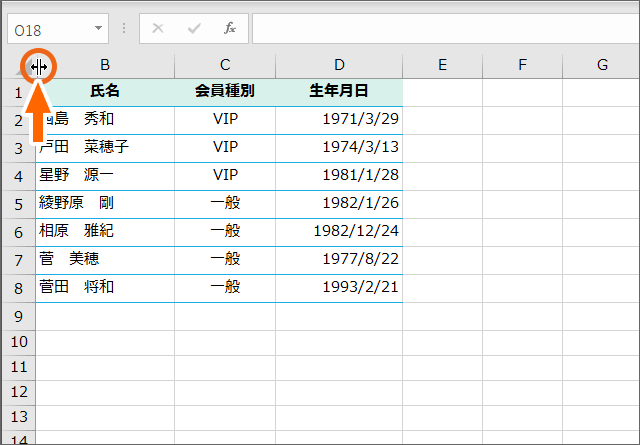This screenshot has height=445, width=640.
Task: Click the date cell 1981/1/28
Action: (x=339, y=176)
